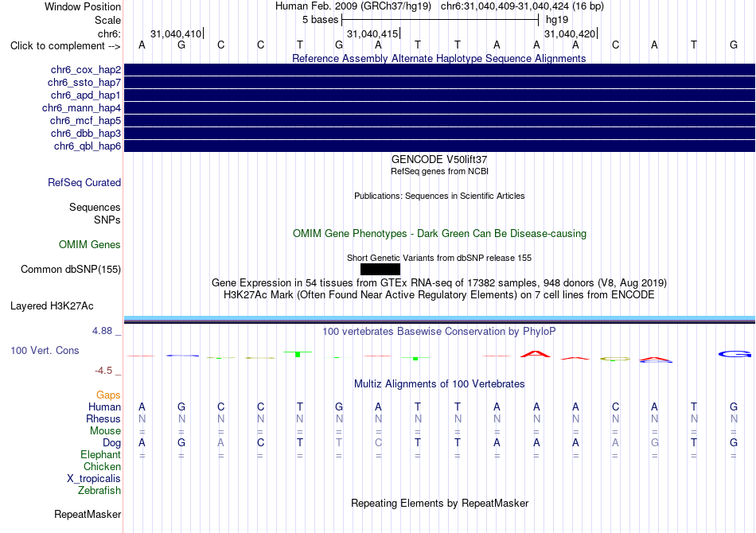Click 'Human Feb. 2009 (GRCh37/hg19)' header text
Screen dimensions: 756x533
355,6
